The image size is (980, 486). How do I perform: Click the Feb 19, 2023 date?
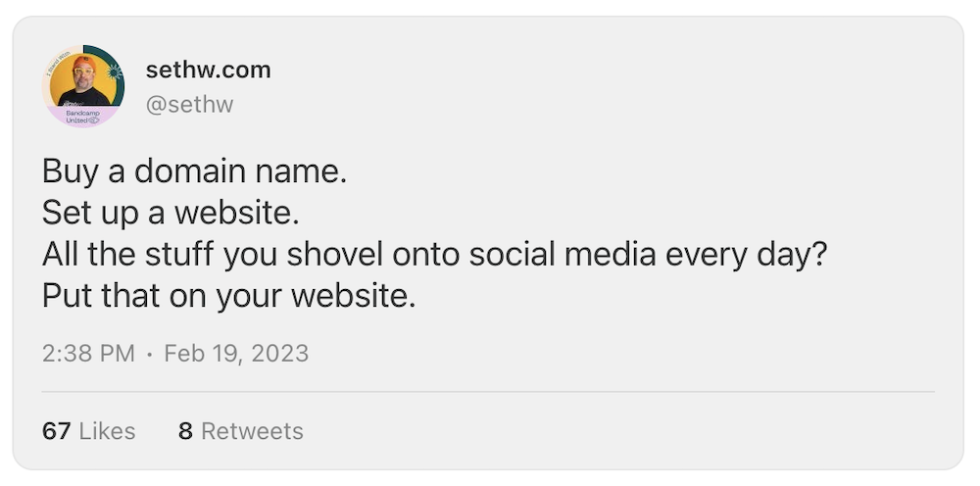click(x=236, y=353)
